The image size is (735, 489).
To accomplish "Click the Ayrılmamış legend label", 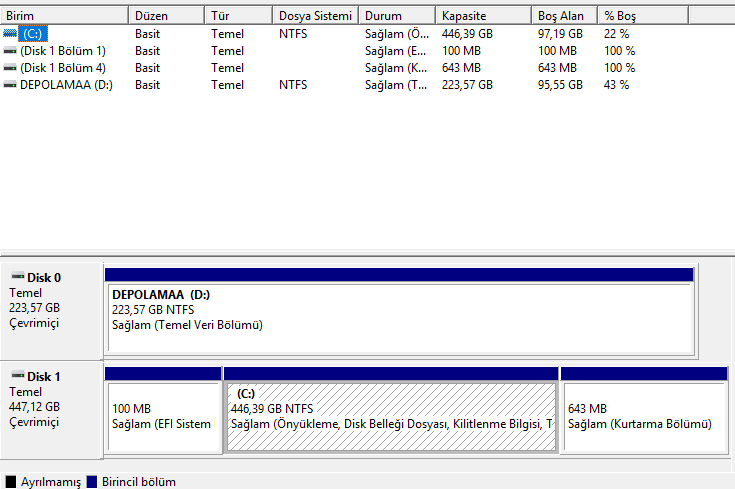I will [x=51, y=482].
